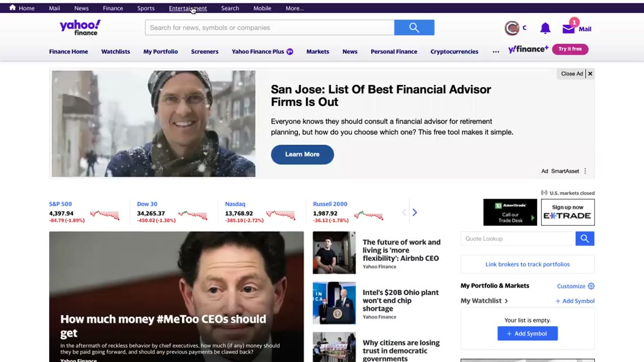644x362 pixels.
Task: Click the Learn More button
Action: [x=302, y=154]
